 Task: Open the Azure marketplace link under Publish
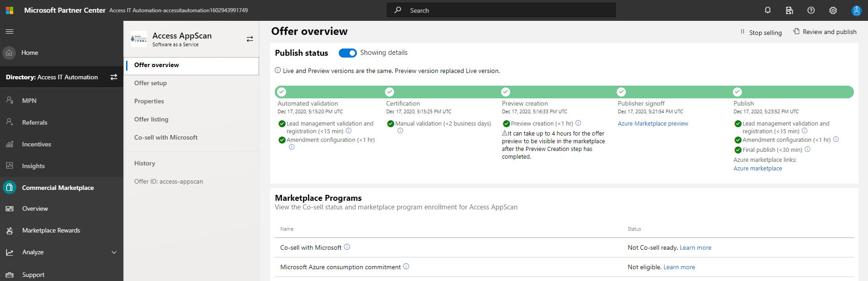tap(757, 168)
